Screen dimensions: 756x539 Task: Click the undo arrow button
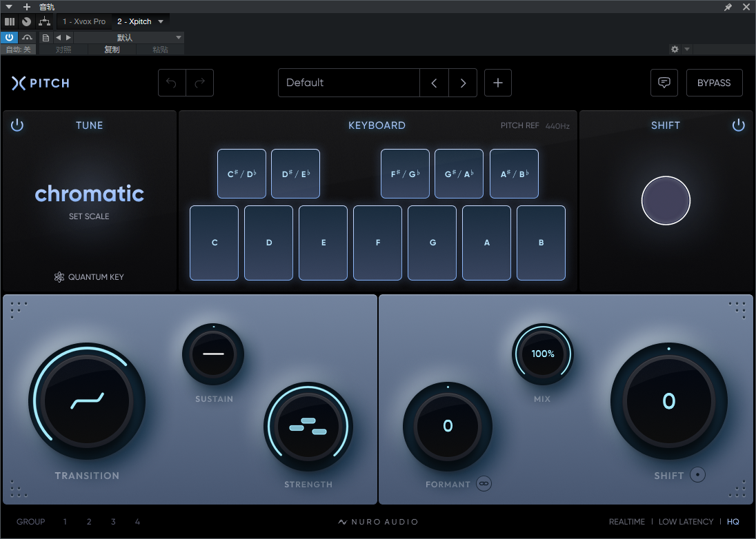172,83
